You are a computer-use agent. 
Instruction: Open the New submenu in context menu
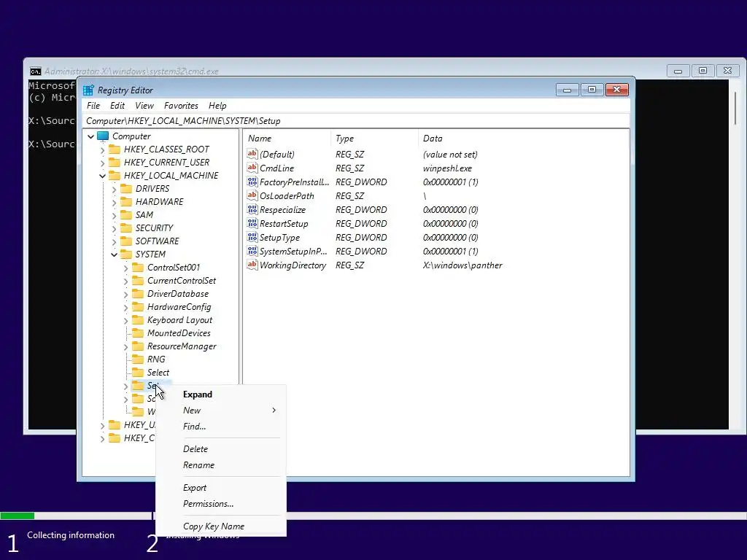[221, 411]
